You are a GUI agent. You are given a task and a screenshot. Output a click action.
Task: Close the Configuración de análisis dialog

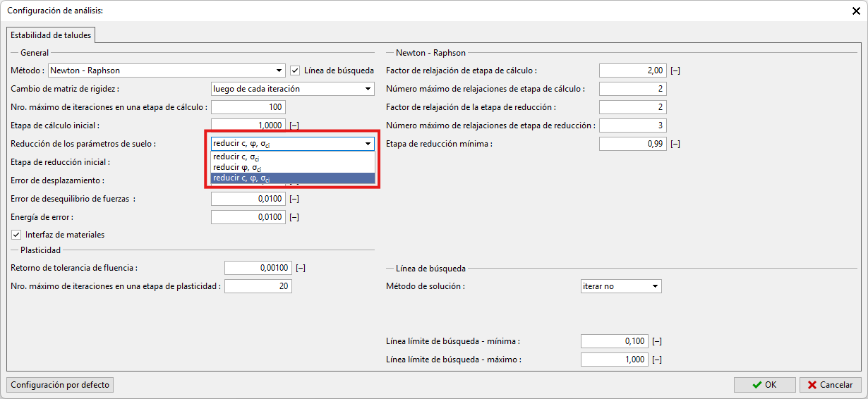(856, 11)
